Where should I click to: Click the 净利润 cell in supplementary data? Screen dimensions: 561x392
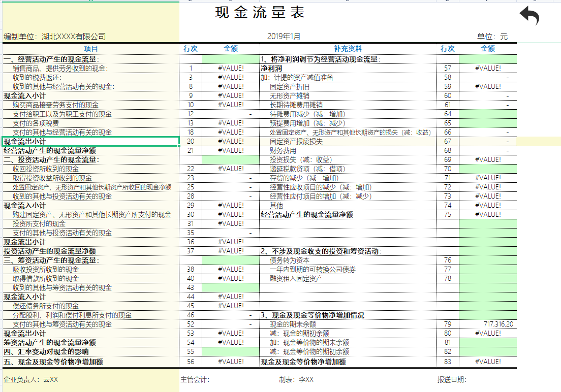[x=270, y=67]
